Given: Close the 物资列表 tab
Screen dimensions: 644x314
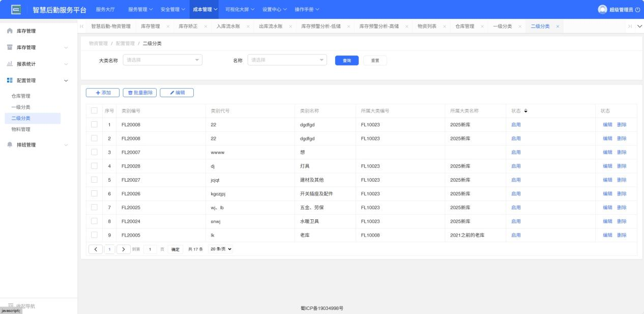Looking at the screenshot, I should (x=444, y=26).
